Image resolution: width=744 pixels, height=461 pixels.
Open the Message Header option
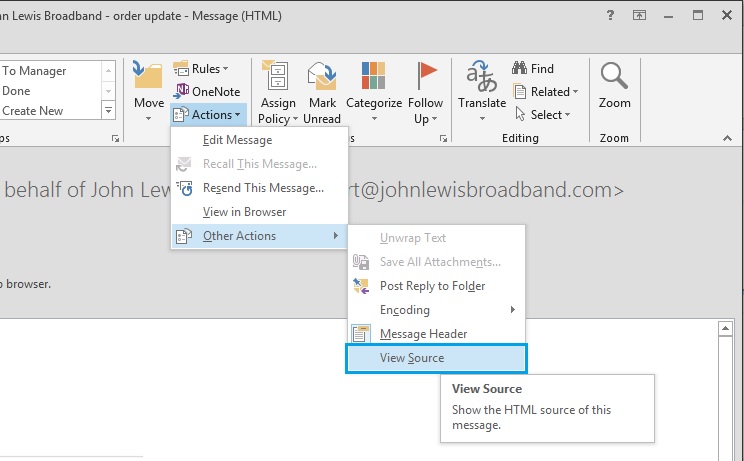423,334
